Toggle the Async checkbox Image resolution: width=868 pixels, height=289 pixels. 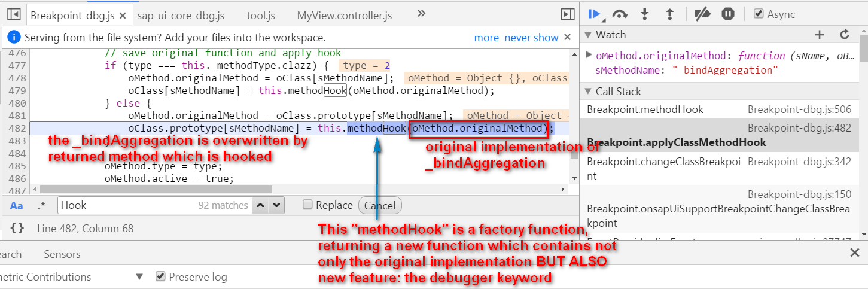(759, 14)
